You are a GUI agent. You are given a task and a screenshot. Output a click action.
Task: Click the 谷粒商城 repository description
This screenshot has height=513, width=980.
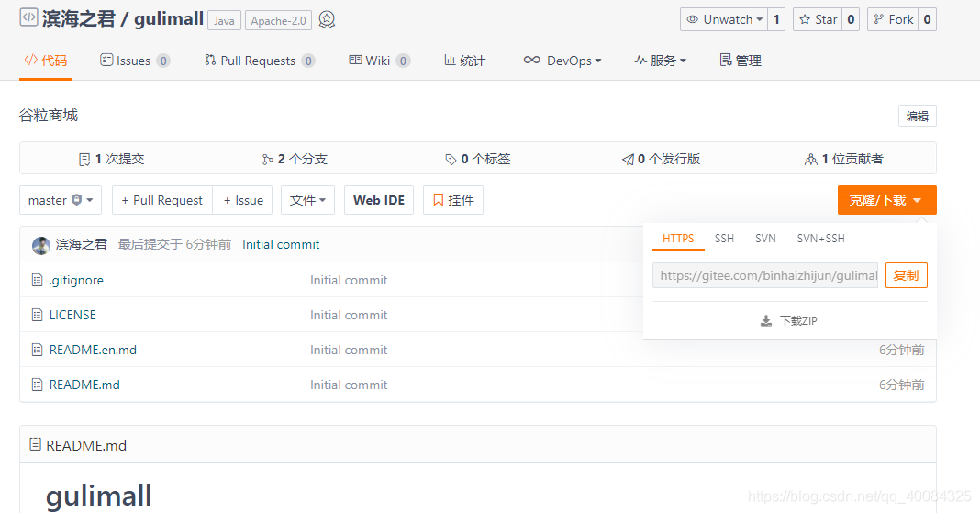[48, 115]
